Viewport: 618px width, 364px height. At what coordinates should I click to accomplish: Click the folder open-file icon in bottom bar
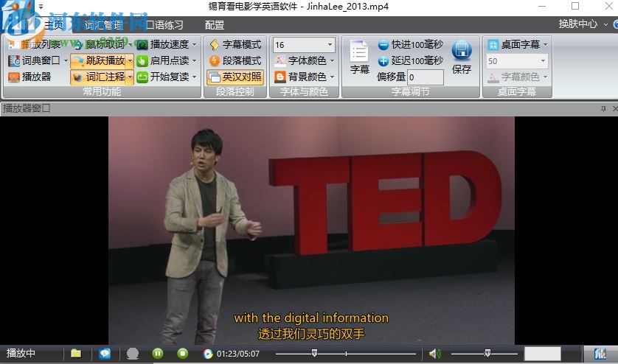(76, 354)
